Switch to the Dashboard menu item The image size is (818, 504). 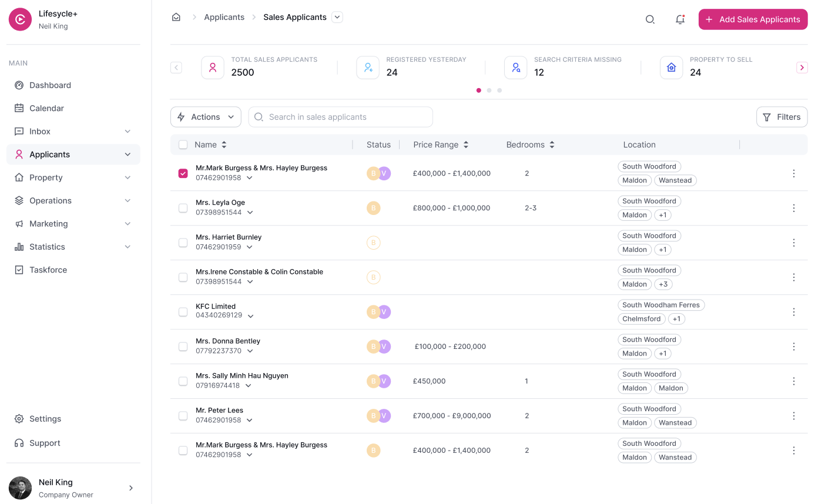point(51,85)
